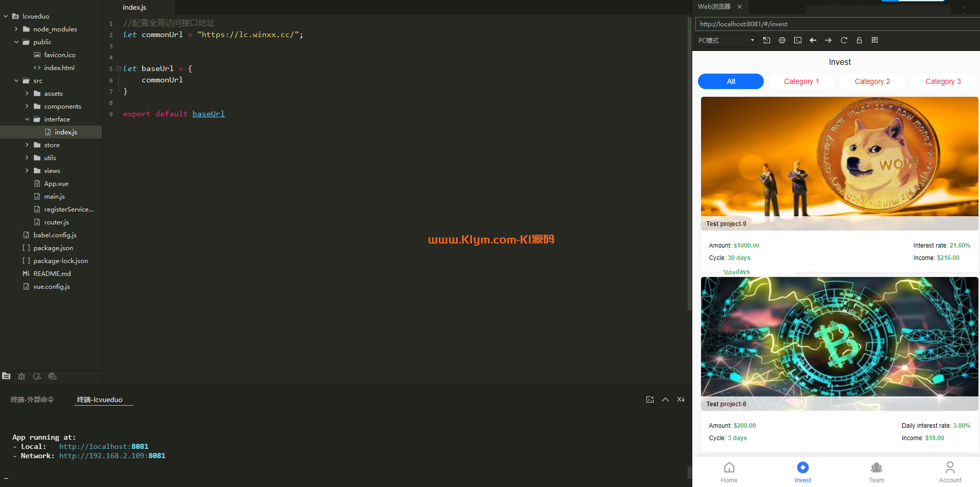The image size is (980, 487).
Task: Select the All category filter
Action: click(731, 81)
